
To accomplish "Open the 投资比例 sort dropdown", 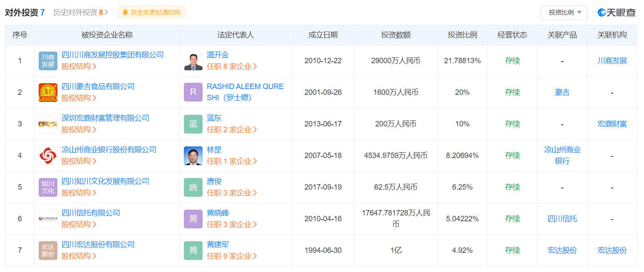I will coord(564,12).
